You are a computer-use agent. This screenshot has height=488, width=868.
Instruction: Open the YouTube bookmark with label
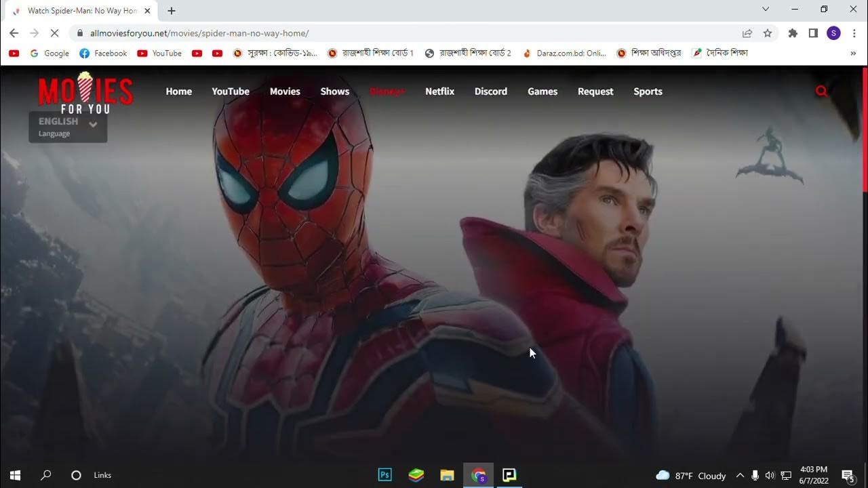click(159, 53)
